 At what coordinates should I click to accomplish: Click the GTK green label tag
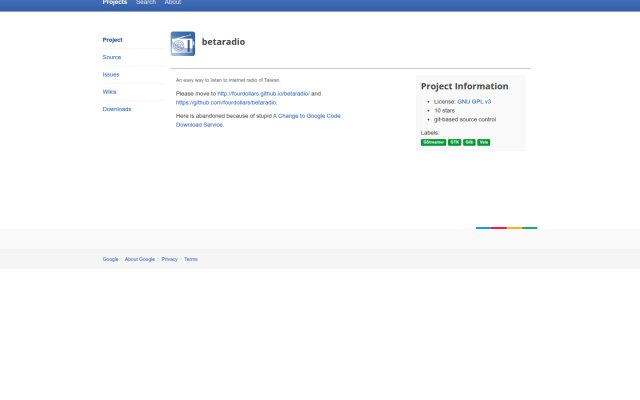[454, 142]
